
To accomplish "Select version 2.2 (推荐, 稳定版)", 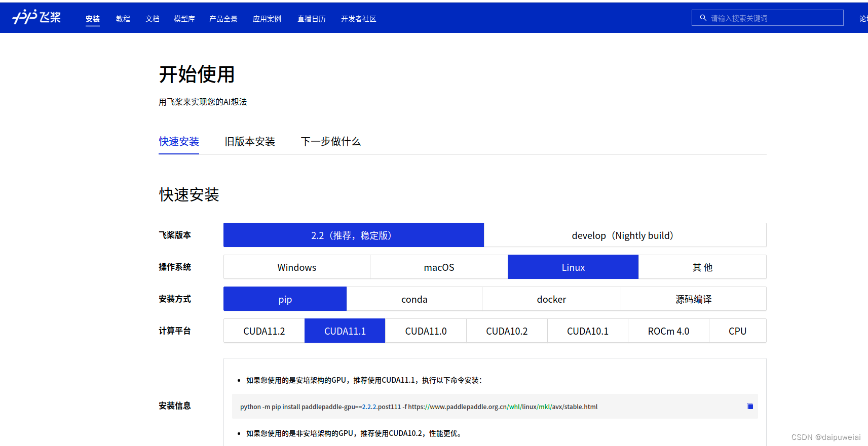I will click(354, 235).
